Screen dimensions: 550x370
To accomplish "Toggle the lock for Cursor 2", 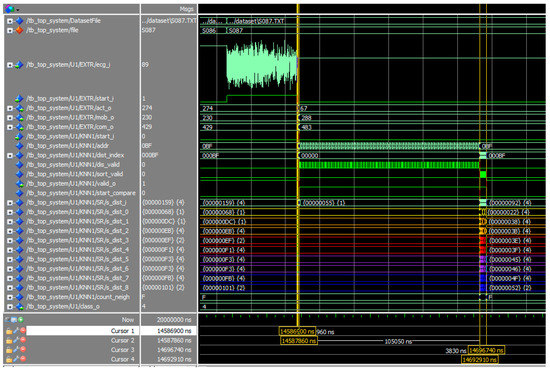I will pos(9,340).
